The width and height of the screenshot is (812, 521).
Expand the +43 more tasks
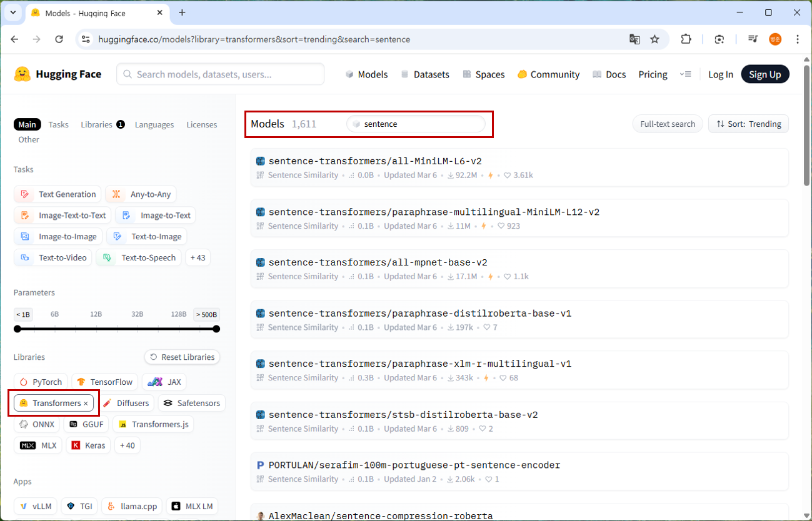click(x=198, y=257)
